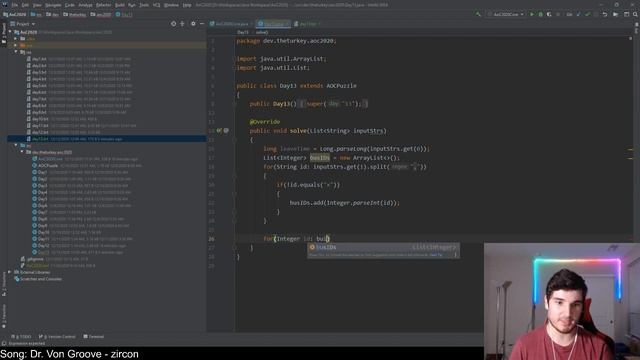
Task: Toggle the Project side tool window button
Action: click(x=4, y=33)
